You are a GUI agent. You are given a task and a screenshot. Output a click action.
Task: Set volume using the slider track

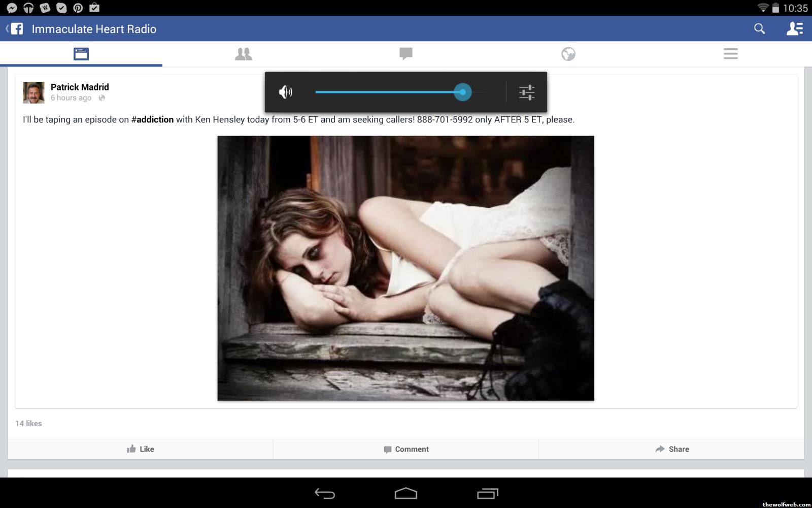(x=396, y=92)
